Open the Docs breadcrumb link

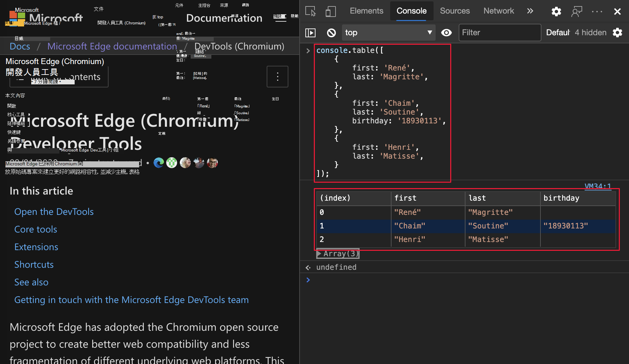click(20, 46)
